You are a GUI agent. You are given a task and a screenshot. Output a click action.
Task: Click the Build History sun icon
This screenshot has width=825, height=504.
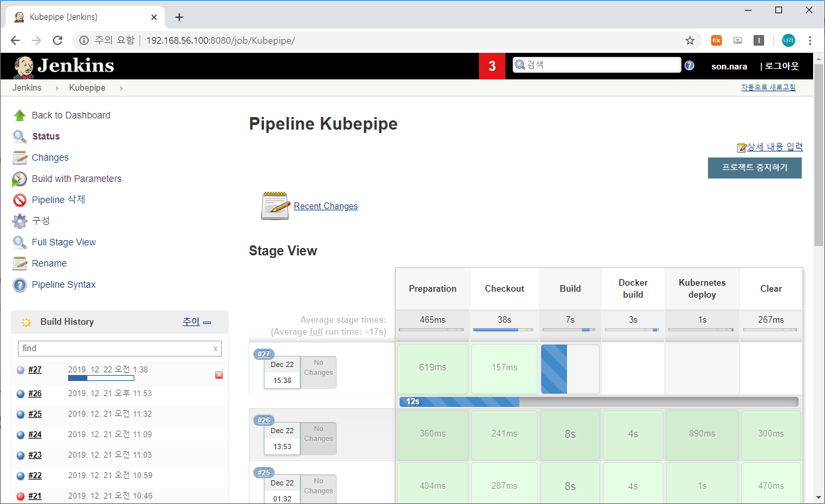pos(26,322)
